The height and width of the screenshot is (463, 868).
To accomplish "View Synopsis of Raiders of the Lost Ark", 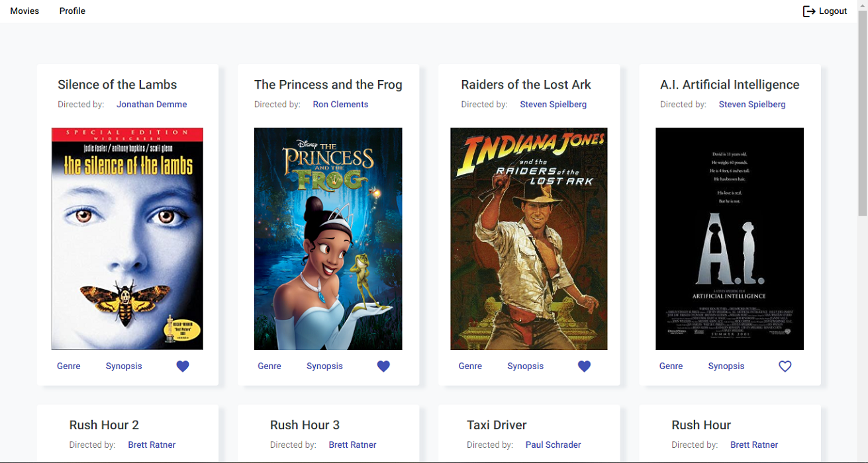I will click(x=525, y=366).
